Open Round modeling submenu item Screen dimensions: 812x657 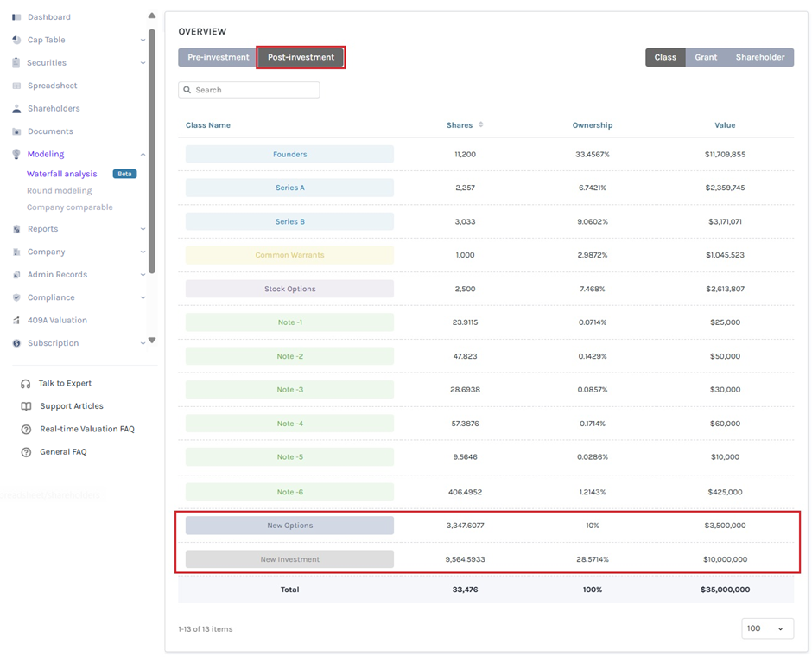coord(60,191)
